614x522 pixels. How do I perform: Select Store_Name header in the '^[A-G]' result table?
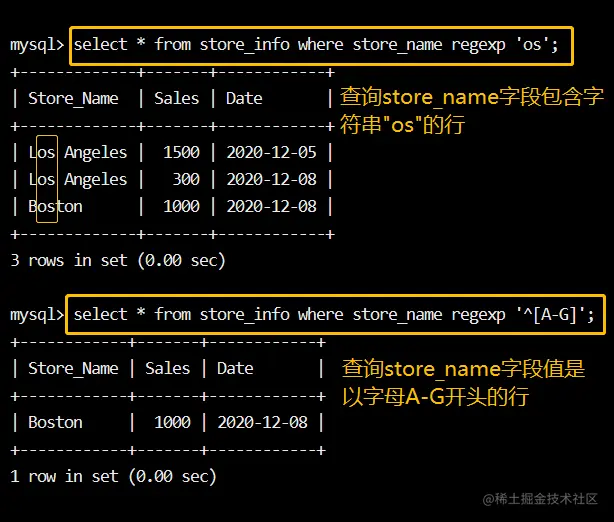(73, 368)
